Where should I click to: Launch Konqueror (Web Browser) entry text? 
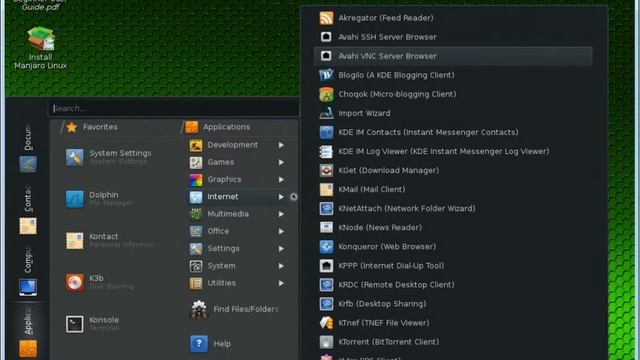click(387, 247)
